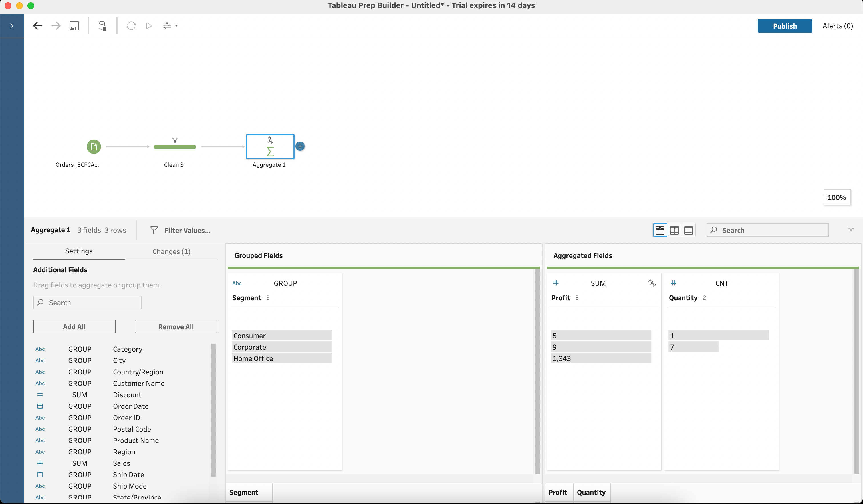Click the crosstab view icon in results
Viewport: 863px width, 504px height.
point(674,230)
